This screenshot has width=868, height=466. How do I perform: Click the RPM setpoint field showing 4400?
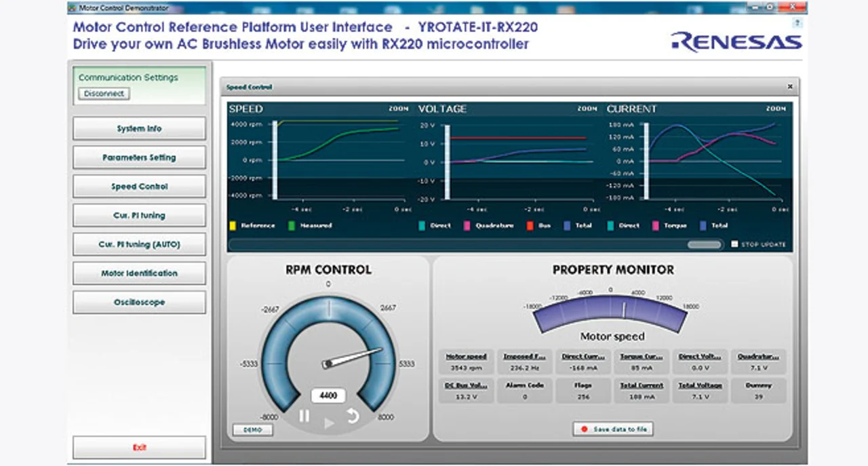(328, 395)
